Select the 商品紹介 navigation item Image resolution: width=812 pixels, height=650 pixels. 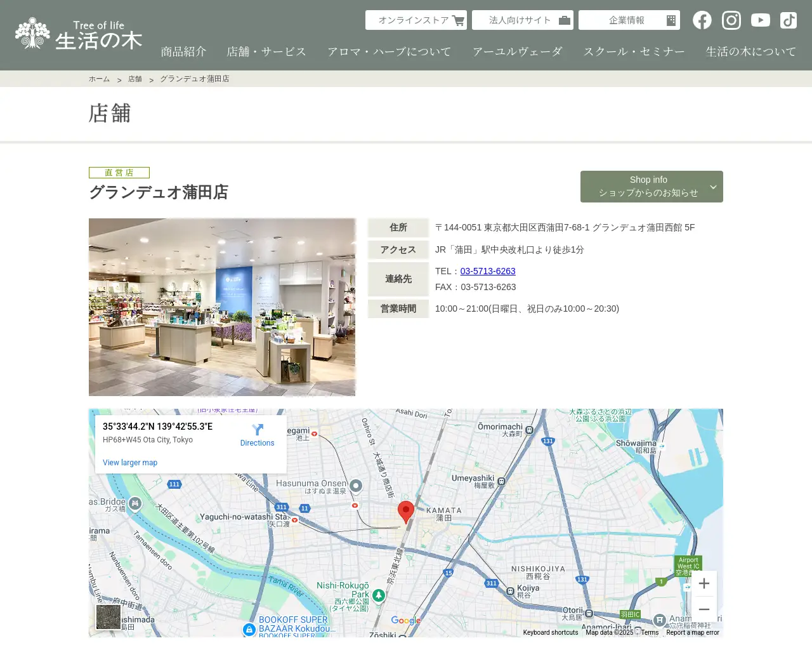[x=184, y=51]
